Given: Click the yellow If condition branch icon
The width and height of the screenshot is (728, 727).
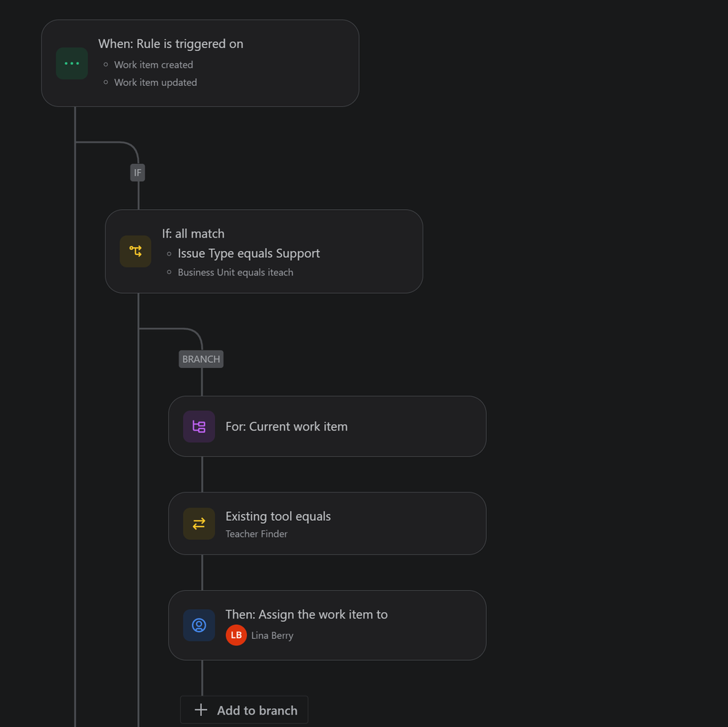Looking at the screenshot, I should (x=136, y=251).
